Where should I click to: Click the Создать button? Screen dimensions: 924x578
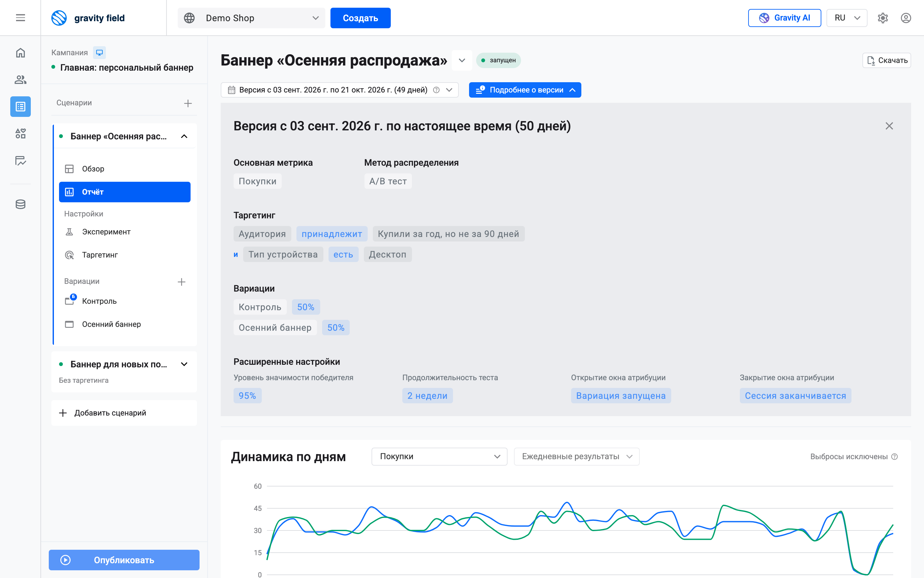[360, 18]
